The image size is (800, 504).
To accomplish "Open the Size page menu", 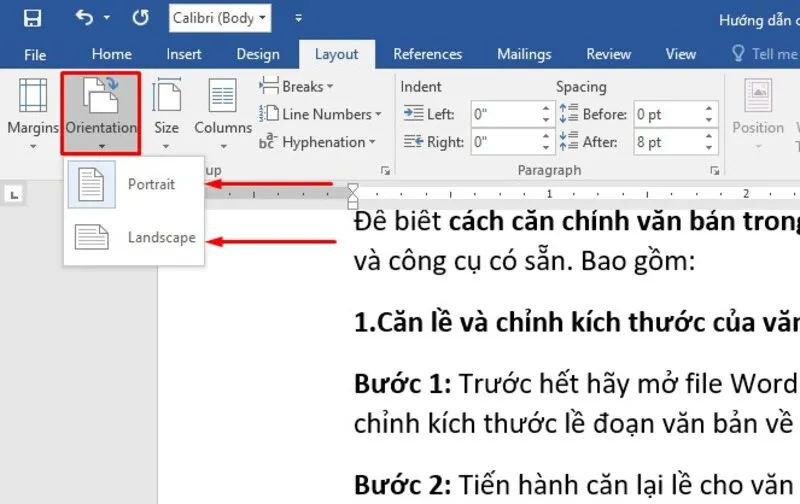I will pos(166,113).
